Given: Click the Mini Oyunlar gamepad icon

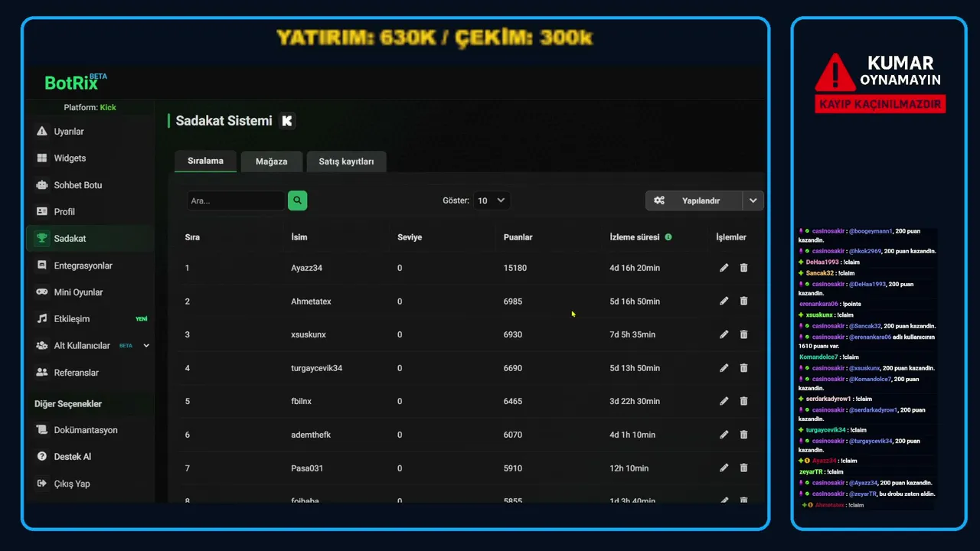Looking at the screenshot, I should (x=41, y=292).
